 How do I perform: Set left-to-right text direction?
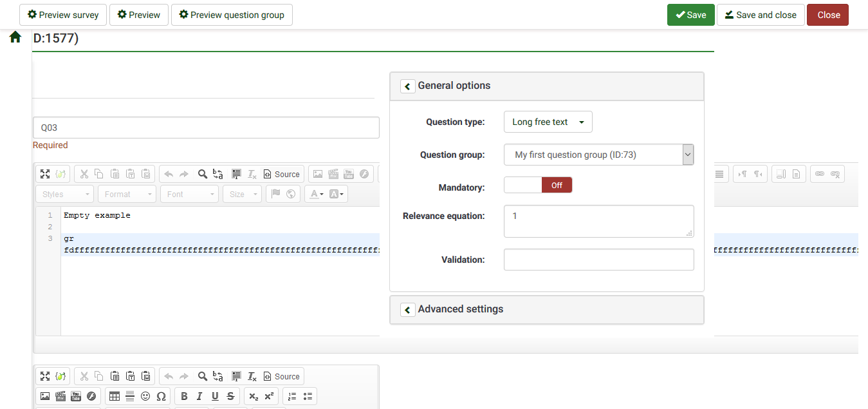pos(743,174)
